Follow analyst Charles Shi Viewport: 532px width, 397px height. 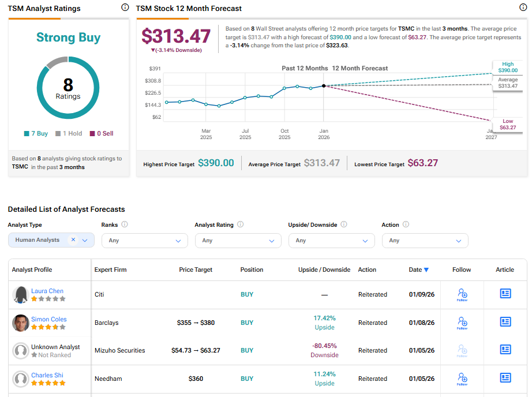click(x=462, y=379)
